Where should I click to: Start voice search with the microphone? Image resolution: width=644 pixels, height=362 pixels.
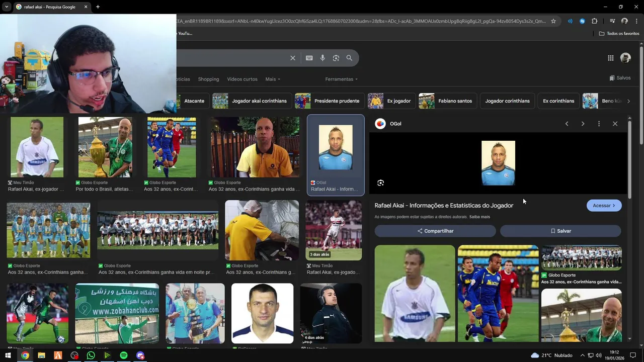click(x=323, y=58)
